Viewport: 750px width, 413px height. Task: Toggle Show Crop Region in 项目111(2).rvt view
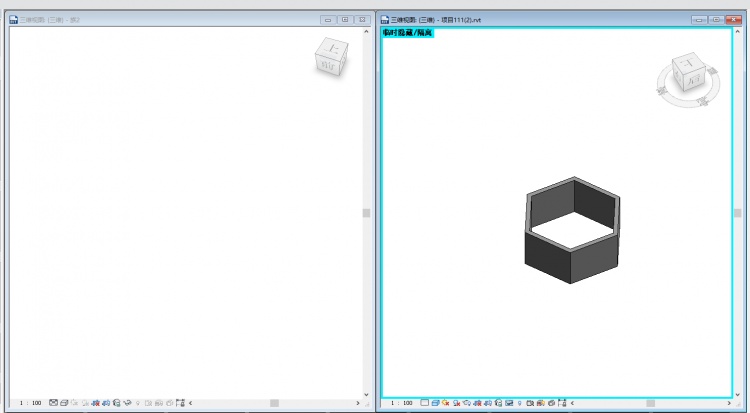(x=487, y=403)
